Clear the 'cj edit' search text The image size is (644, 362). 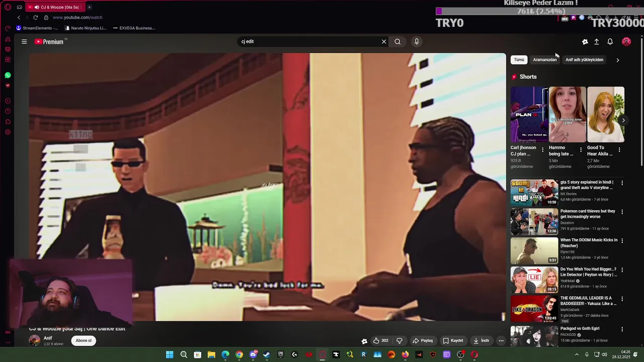384,42
